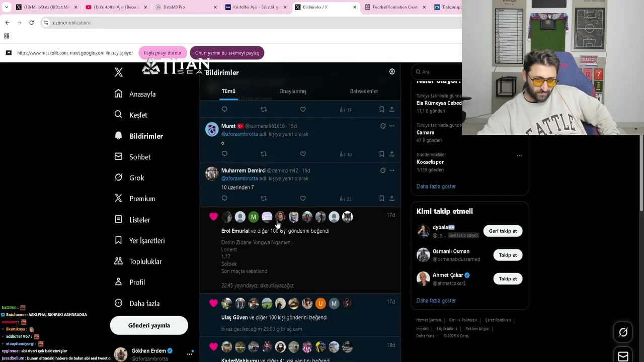The height and width of the screenshot is (362, 644).
Task: Bookmark Murat's reply
Action: tap(382, 154)
